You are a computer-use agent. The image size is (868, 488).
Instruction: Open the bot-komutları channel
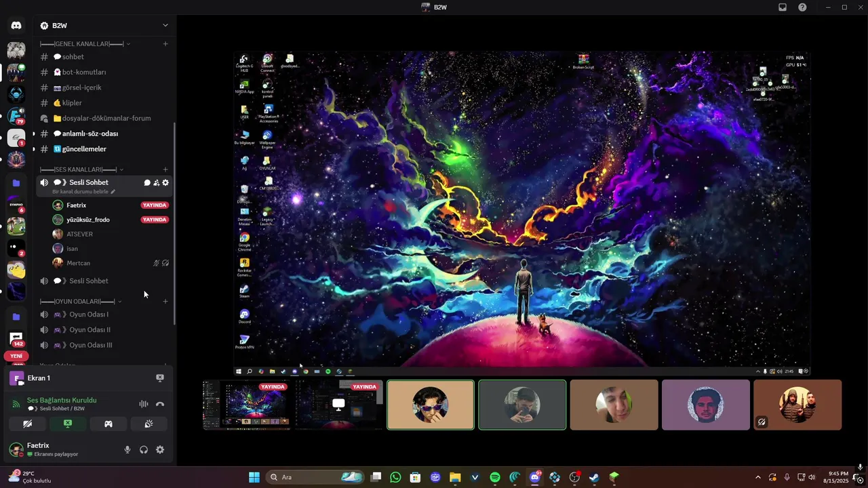pos(104,72)
